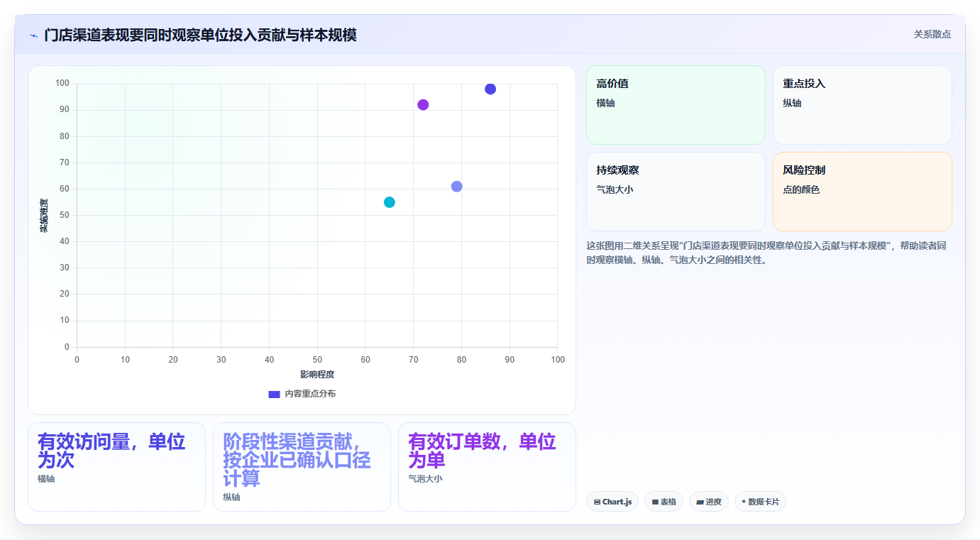Viewport: 980px width, 540px height.
Task: Click the 实施难度 y-axis title
Action: point(44,216)
